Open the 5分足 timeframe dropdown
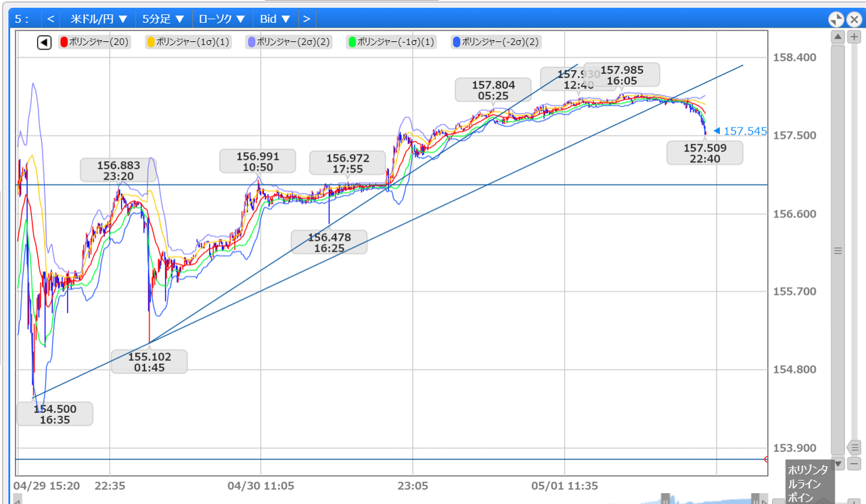866x504 pixels. (164, 19)
